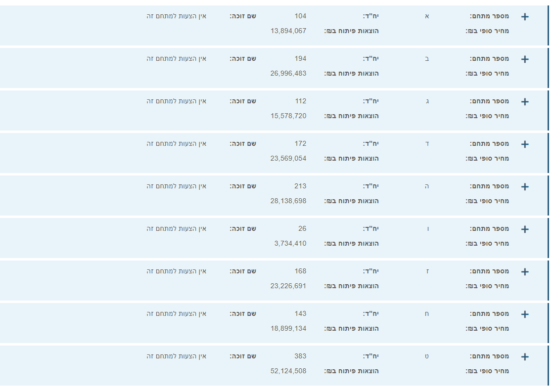Click the development cost 3,734,410
Viewport: 553px width, 392px height.
point(290,243)
